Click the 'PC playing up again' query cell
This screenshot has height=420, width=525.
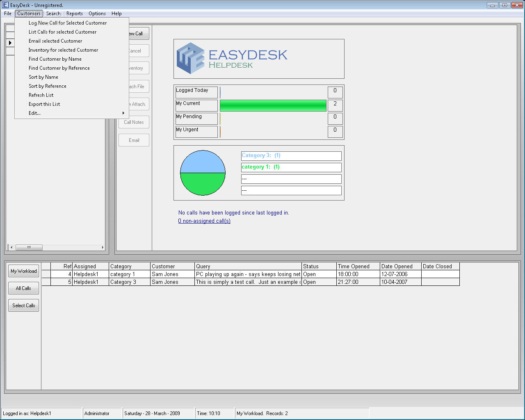(x=248, y=274)
